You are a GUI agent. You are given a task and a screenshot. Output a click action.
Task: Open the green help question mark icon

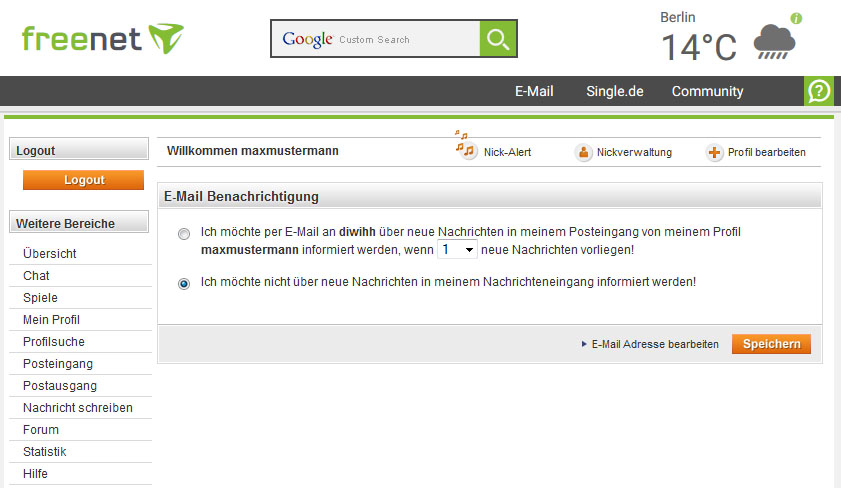click(819, 91)
